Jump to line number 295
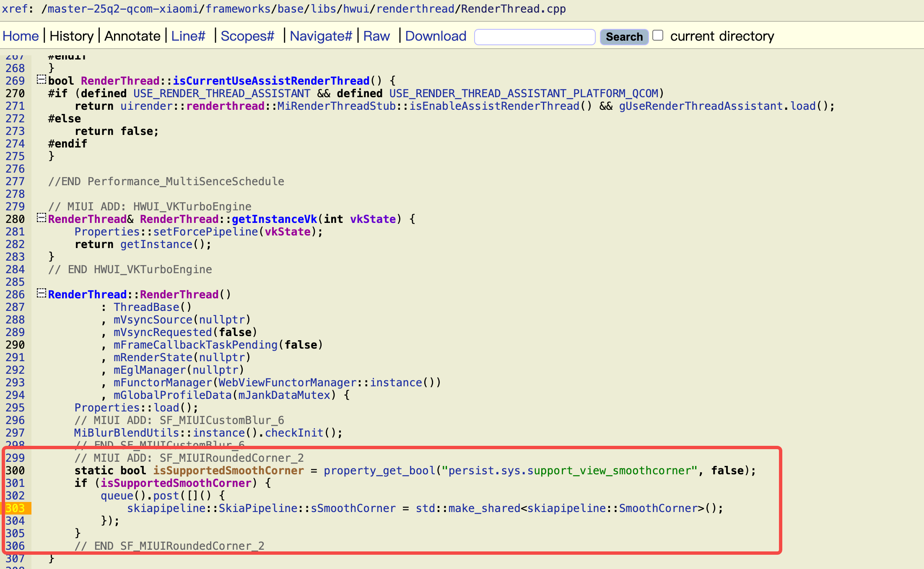 (15, 408)
